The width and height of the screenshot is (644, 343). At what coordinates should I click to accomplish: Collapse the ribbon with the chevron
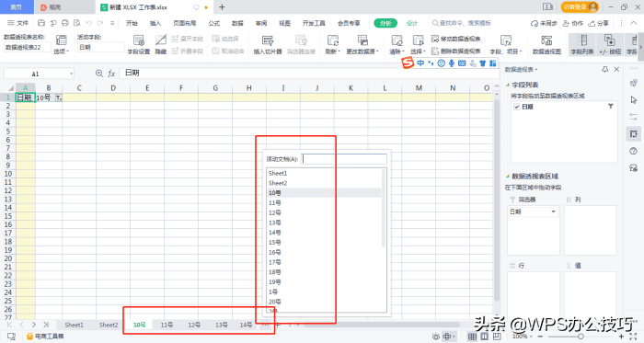634,23
